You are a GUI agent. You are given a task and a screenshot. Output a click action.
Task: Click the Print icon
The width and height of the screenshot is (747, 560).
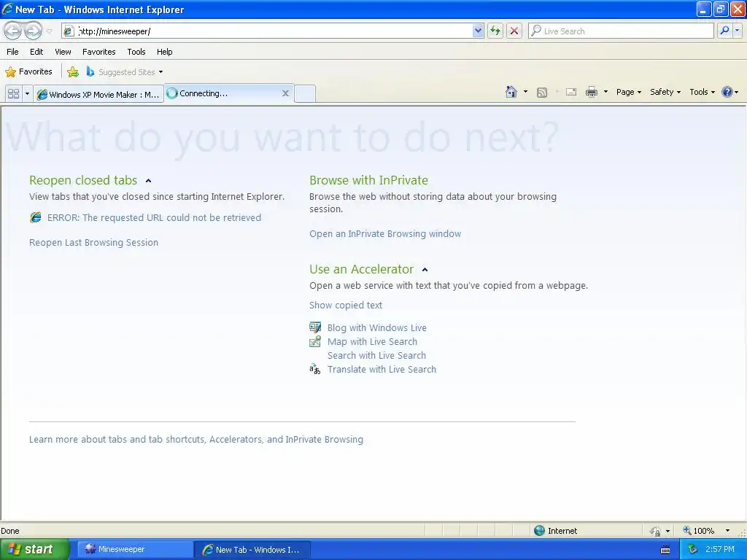(591, 92)
